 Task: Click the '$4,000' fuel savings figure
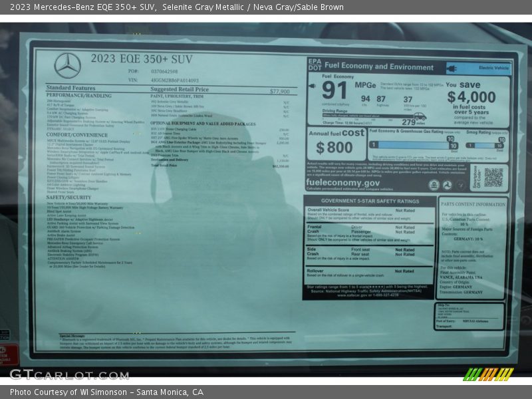point(471,97)
